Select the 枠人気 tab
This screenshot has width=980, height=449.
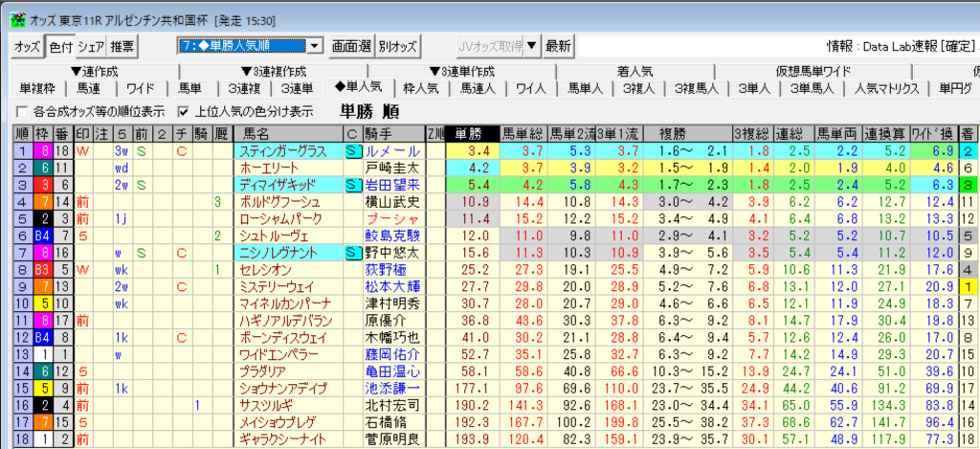coord(420,88)
